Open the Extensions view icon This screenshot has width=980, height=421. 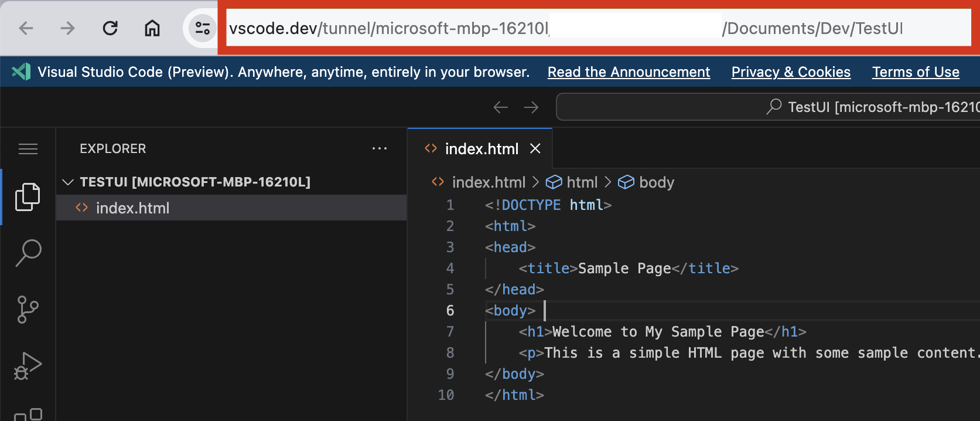coord(28,414)
